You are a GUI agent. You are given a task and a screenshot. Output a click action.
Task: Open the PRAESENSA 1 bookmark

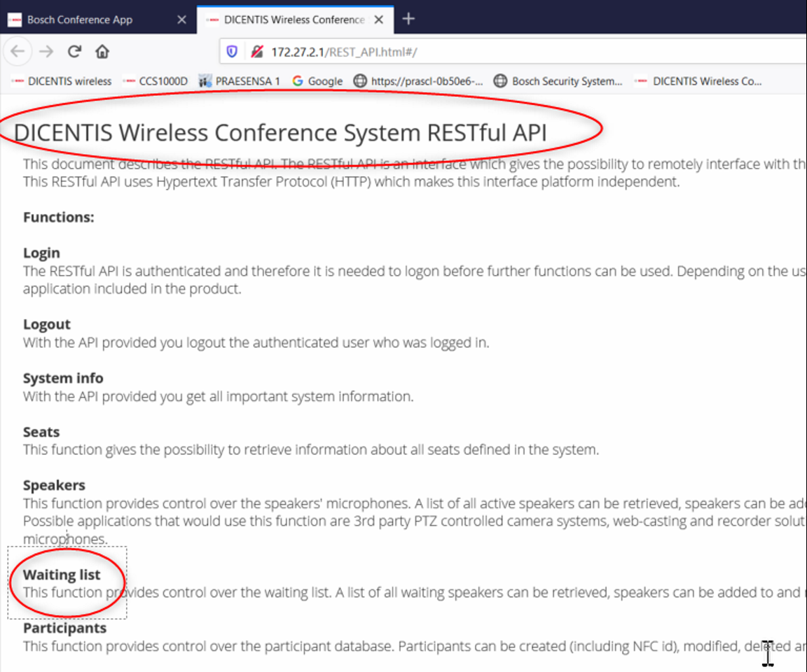(x=240, y=81)
